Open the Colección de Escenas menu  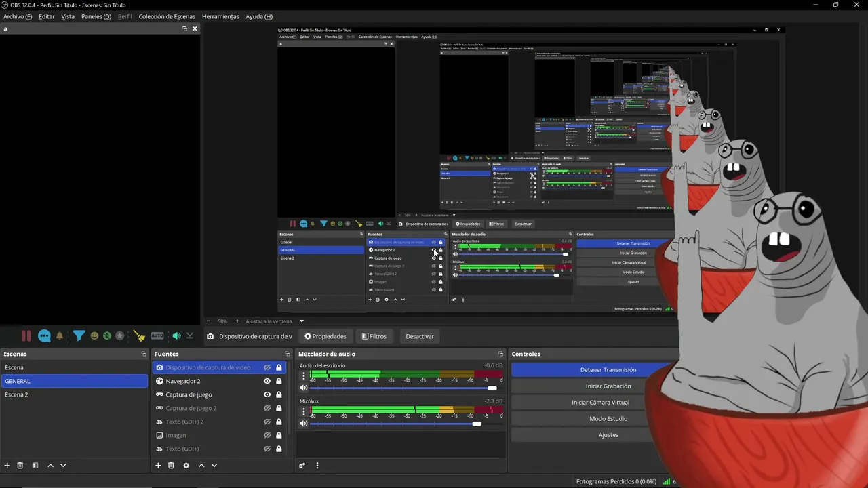(x=167, y=16)
